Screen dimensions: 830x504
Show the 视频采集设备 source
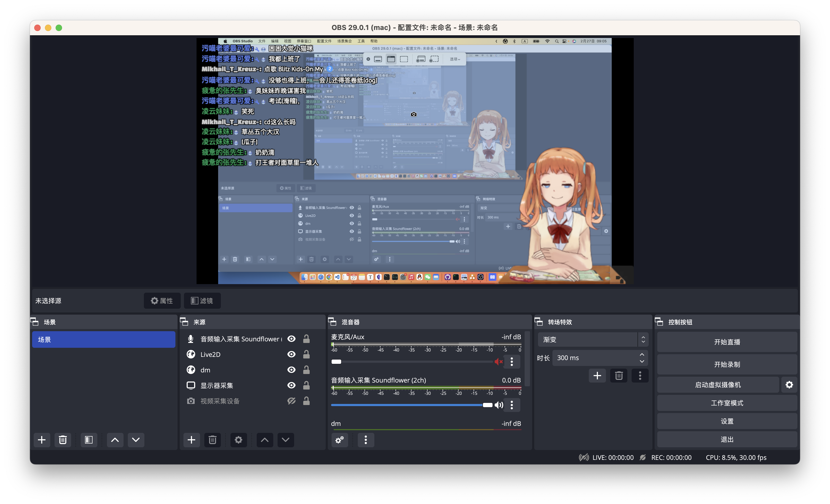tap(291, 401)
